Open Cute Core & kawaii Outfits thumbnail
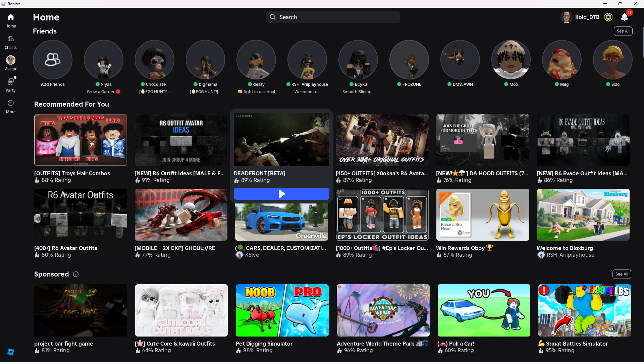 [181, 310]
